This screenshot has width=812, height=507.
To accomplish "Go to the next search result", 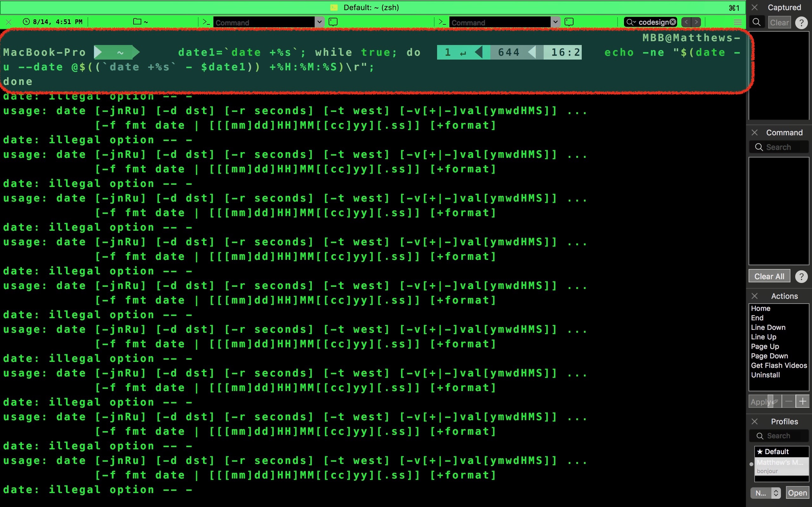I will (697, 22).
